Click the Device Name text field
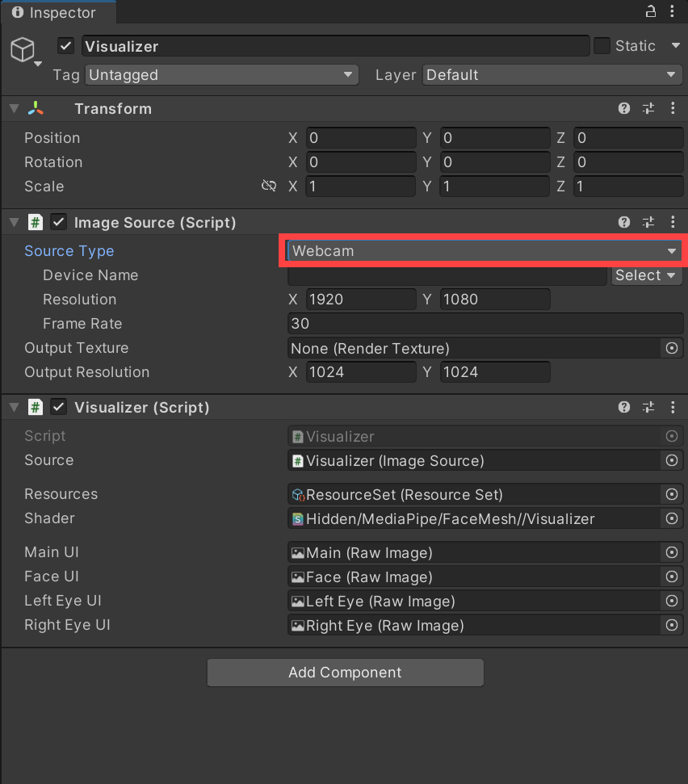Viewport: 688px width, 784px height. tap(447, 275)
